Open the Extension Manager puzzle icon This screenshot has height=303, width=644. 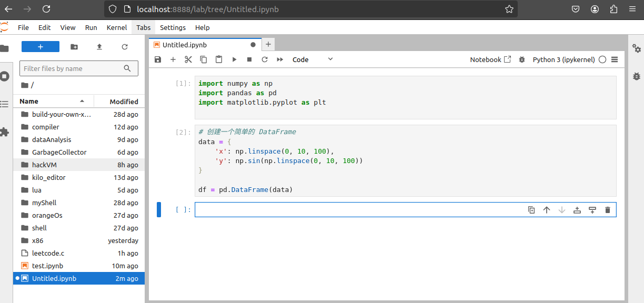coord(5,132)
